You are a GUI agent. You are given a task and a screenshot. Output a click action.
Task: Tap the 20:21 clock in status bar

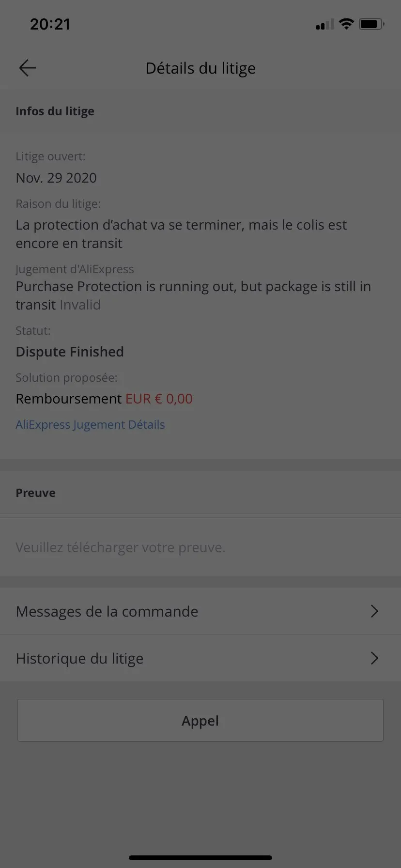50,24
